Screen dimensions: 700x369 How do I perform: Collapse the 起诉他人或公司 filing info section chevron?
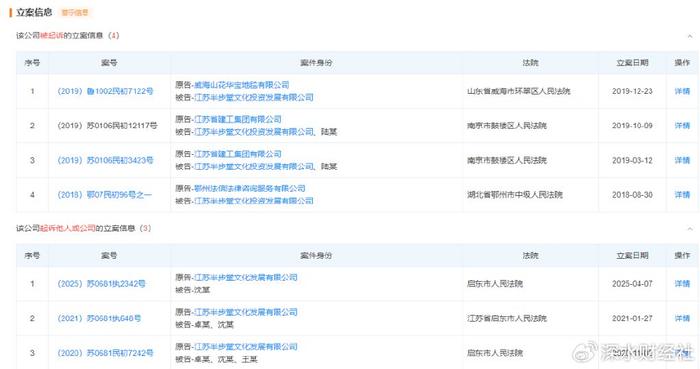point(690,229)
